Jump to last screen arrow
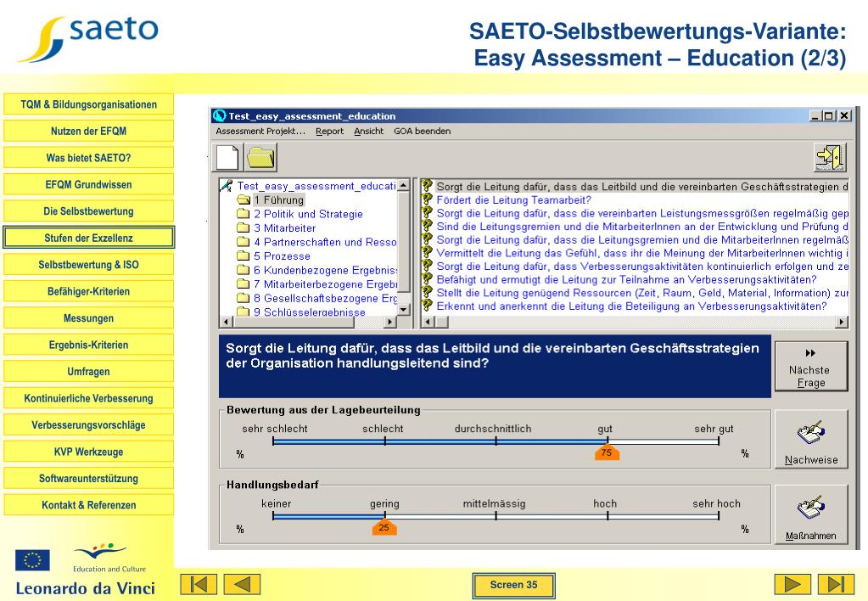This screenshot has width=868, height=601. point(836,584)
